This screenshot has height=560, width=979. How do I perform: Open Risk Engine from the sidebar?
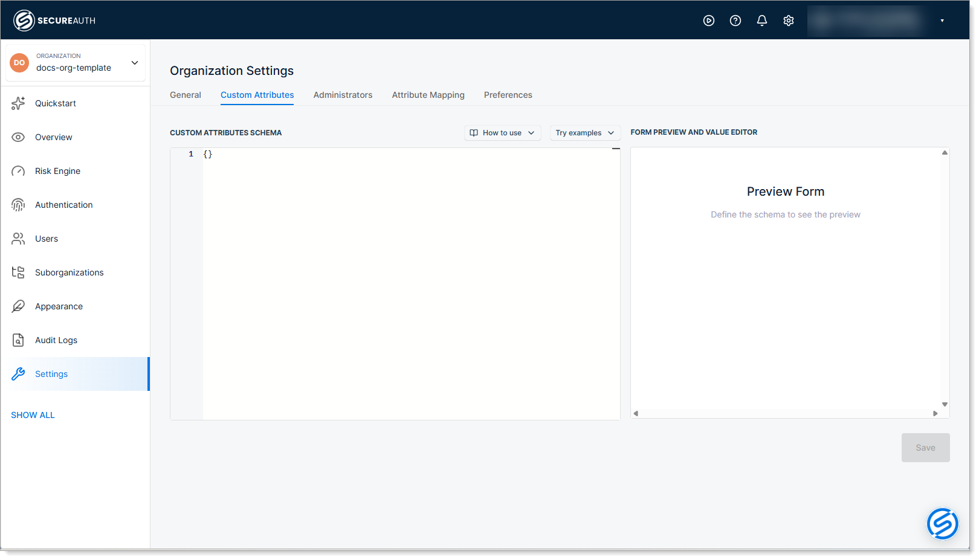tap(57, 170)
